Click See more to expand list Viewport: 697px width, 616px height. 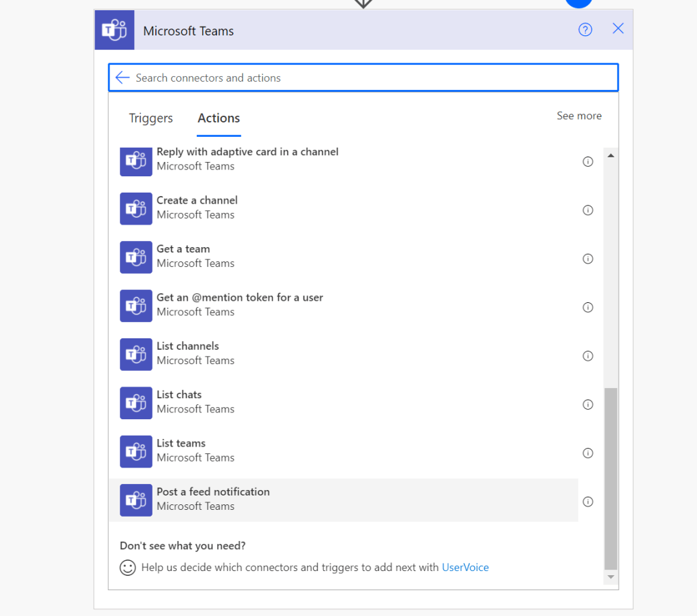coord(579,116)
